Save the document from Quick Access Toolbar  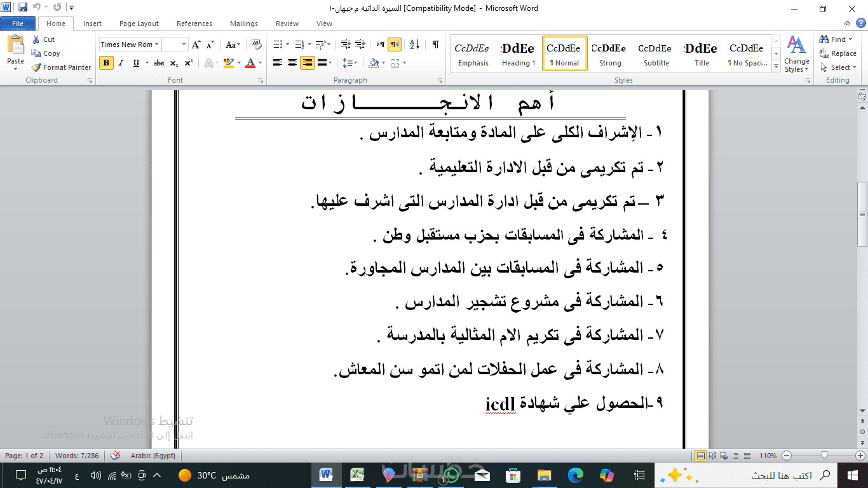pyautogui.click(x=23, y=8)
